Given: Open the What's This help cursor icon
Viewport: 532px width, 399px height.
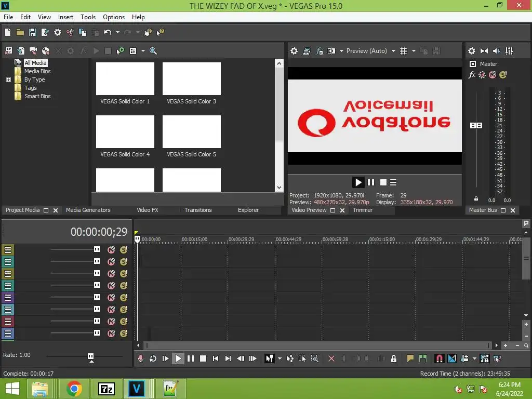Looking at the screenshot, I should click(x=160, y=32).
